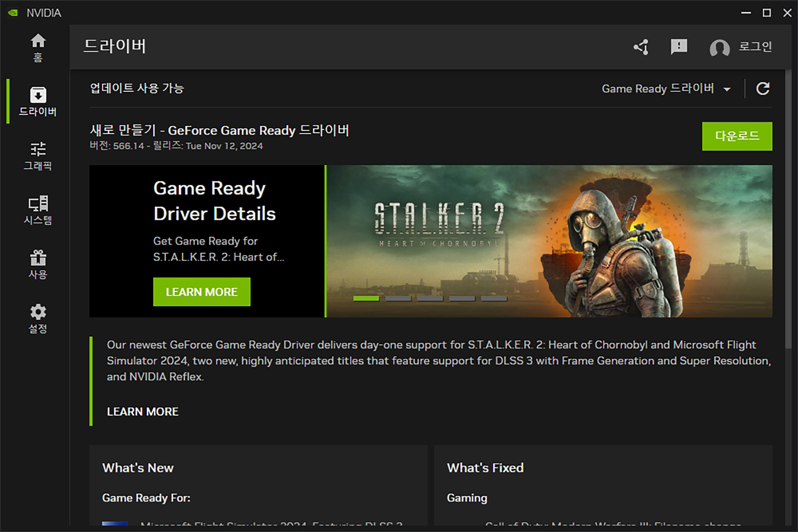Image resolution: width=798 pixels, height=532 pixels.
Task: Click the share icon in the header
Action: coord(641,47)
